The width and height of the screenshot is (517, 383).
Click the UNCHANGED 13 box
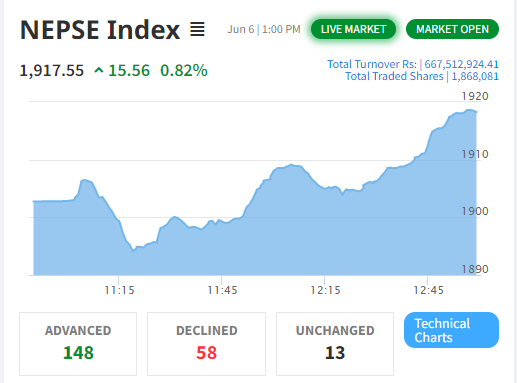tap(335, 344)
